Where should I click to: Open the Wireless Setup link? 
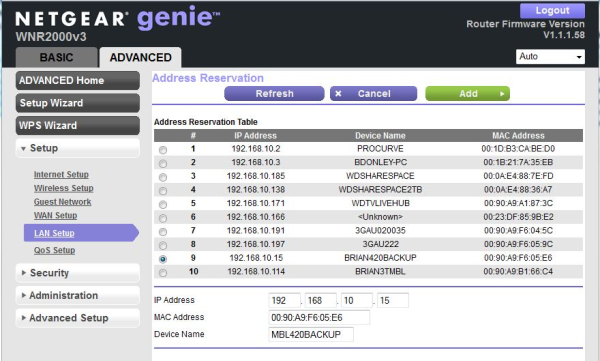coord(64,188)
